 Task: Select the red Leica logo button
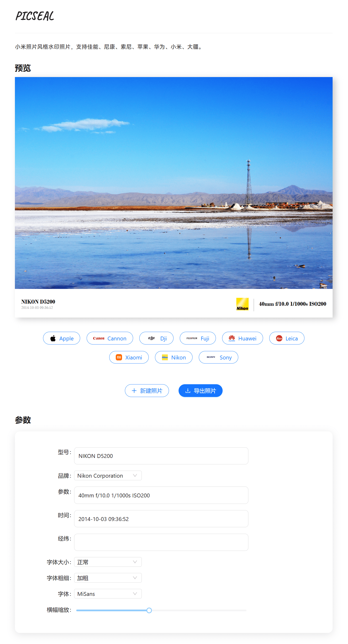(x=287, y=338)
